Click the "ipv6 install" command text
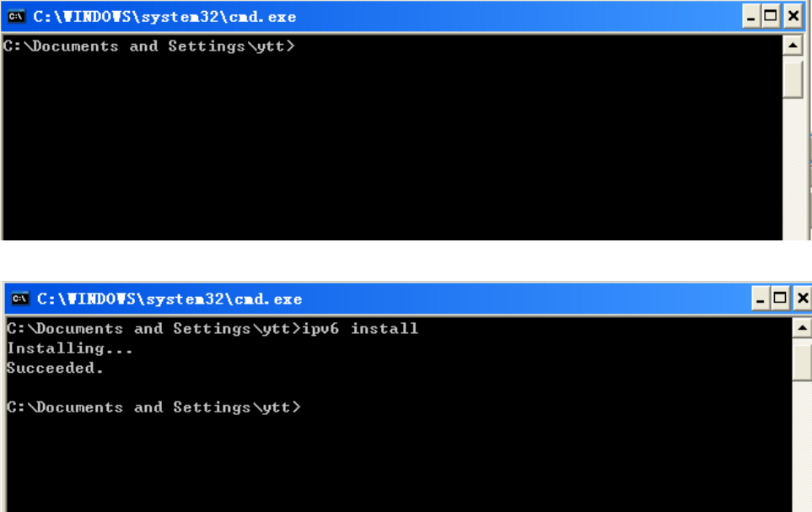The height and width of the screenshot is (512, 812). (x=360, y=329)
